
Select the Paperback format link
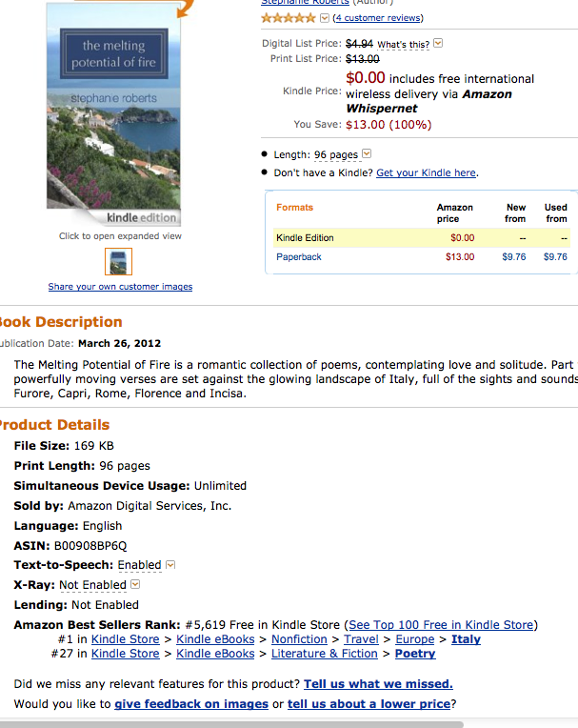[x=299, y=257]
